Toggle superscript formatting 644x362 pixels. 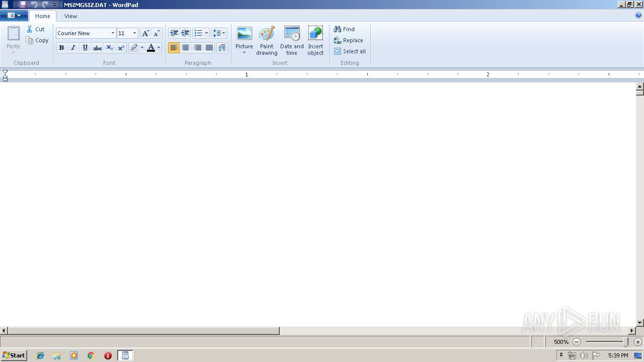point(121,48)
